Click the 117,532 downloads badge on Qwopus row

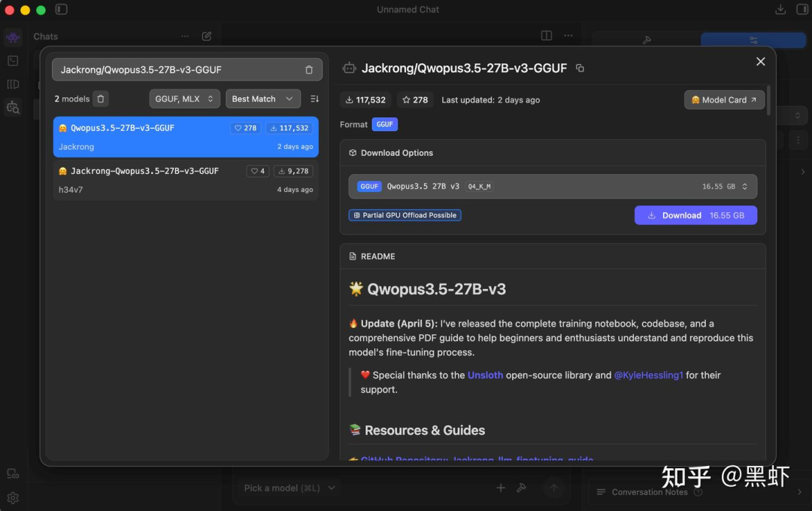tap(289, 128)
